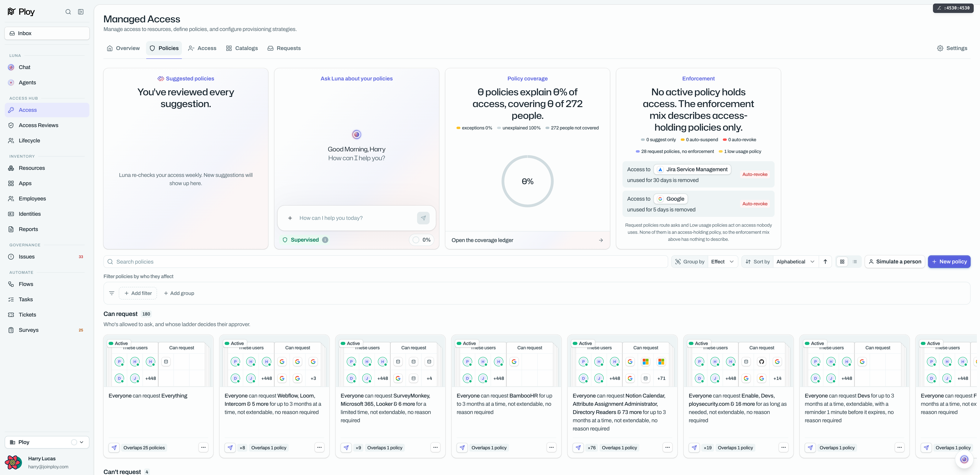Collapse the sidebar panel icon

click(x=81, y=12)
